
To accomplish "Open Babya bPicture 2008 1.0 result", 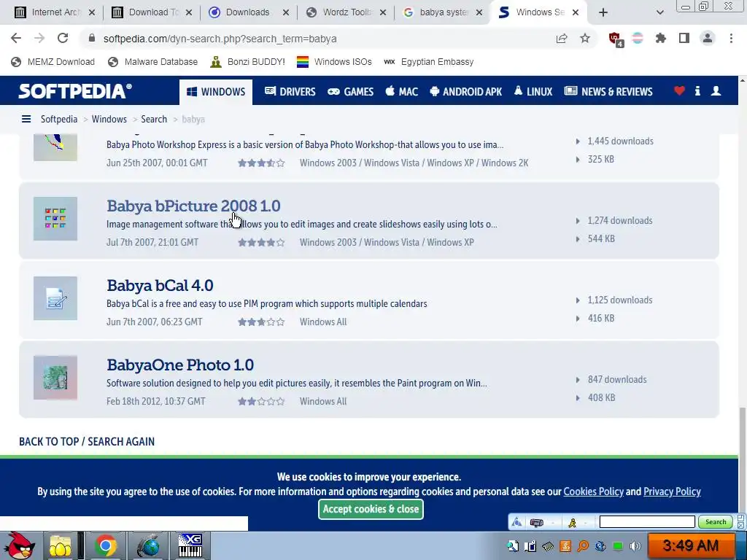I will [x=193, y=206].
